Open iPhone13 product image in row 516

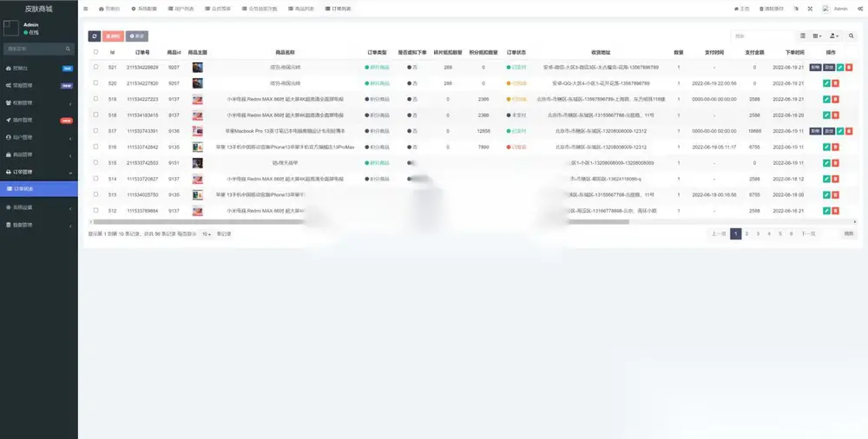click(198, 147)
